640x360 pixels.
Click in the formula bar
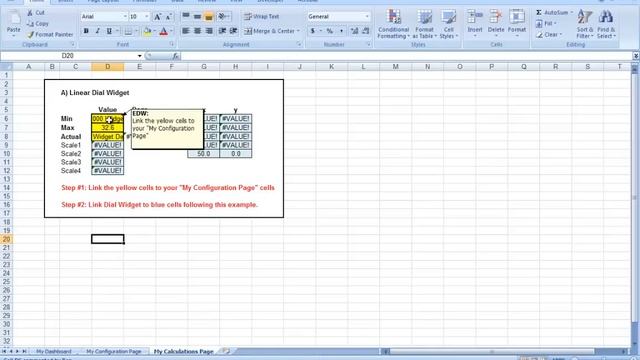click(x=406, y=56)
